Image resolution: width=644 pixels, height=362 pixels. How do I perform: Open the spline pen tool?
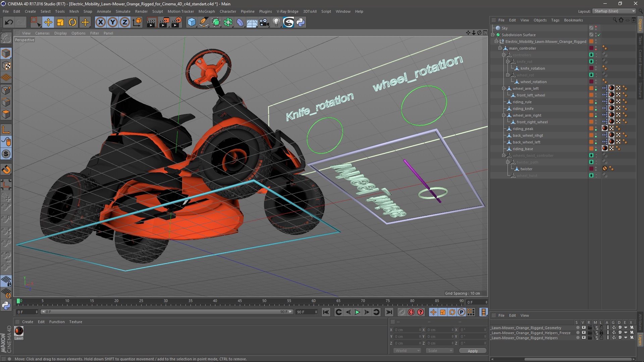pos(204,22)
